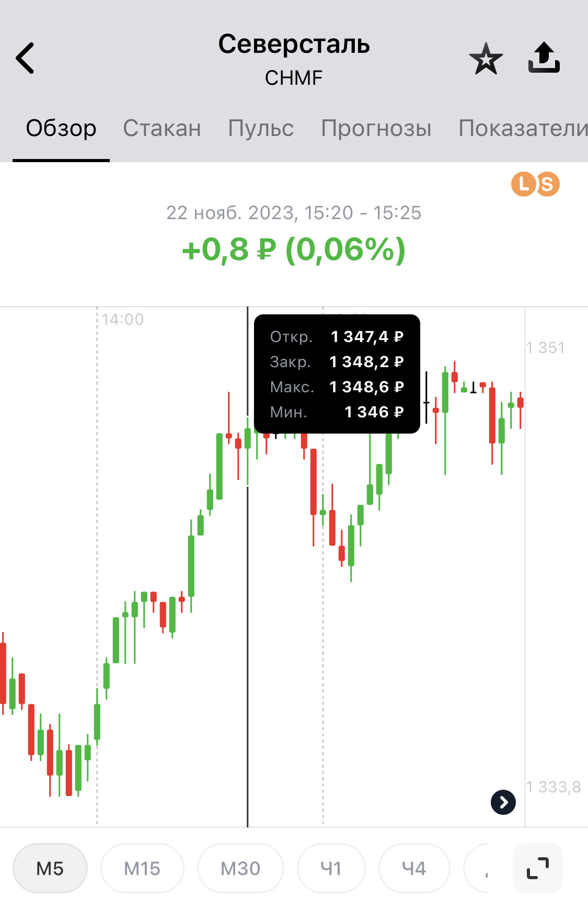Image resolution: width=588 pixels, height=909 pixels.
Task: Jump to latest candle with arrow button
Action: 503,802
